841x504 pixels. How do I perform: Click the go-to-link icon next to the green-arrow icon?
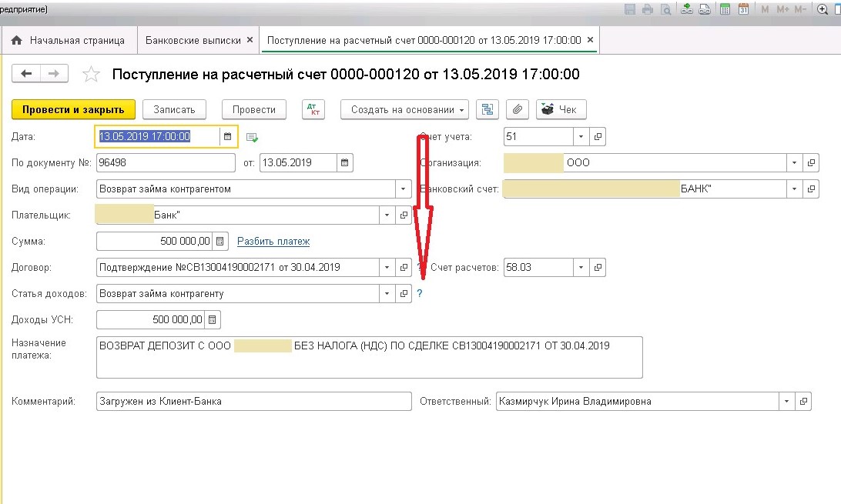click(705, 9)
